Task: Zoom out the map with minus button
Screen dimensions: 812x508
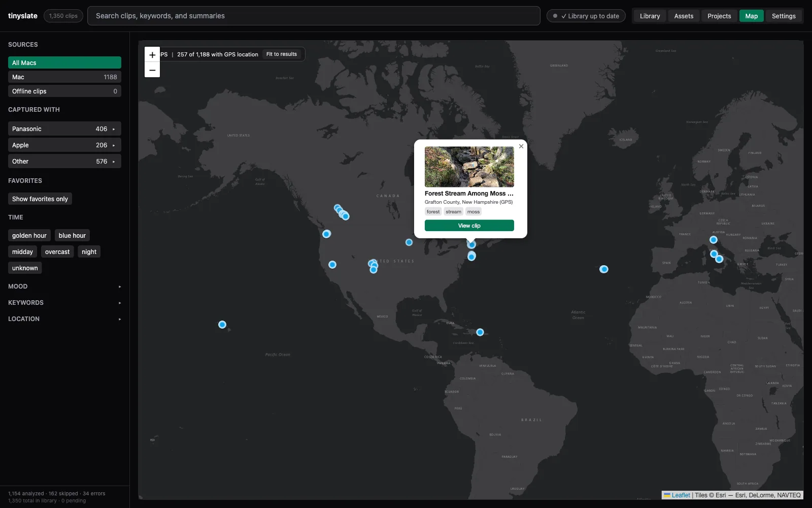Action: click(152, 70)
